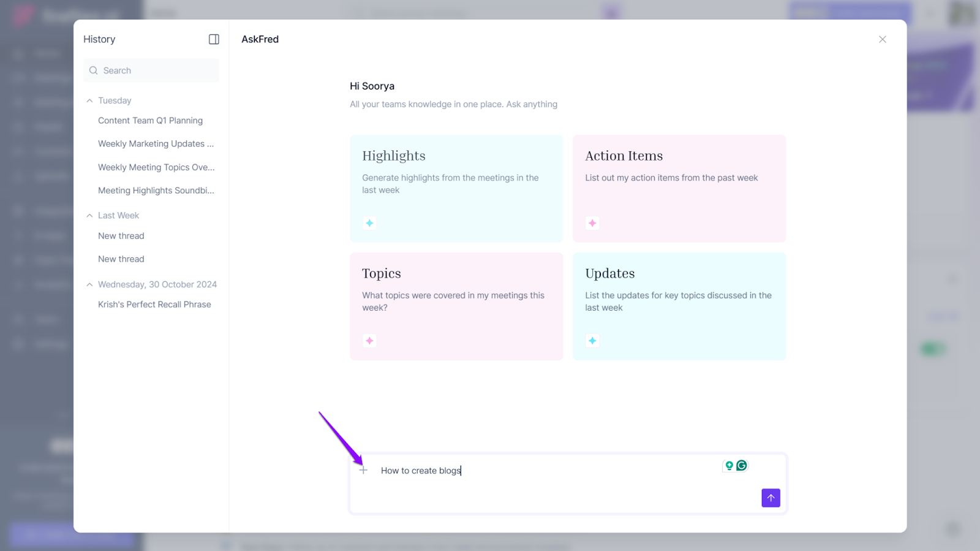Close the AskFred dialog

tap(882, 39)
